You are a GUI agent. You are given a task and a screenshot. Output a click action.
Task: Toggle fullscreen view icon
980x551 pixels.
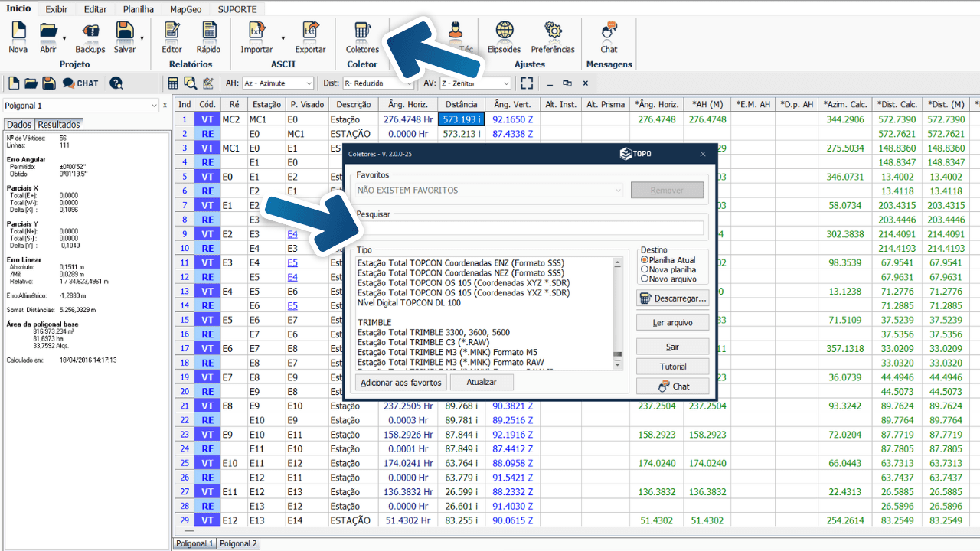(526, 83)
